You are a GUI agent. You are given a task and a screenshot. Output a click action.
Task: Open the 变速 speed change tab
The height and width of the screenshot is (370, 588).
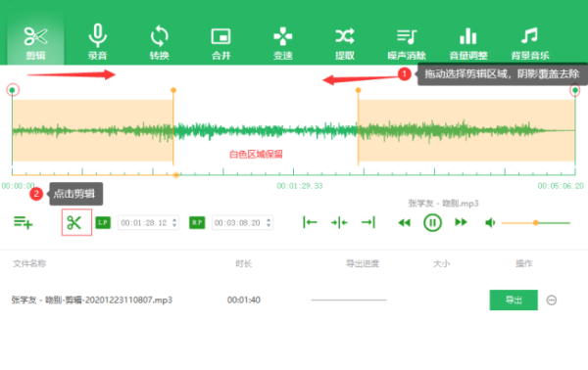283,42
